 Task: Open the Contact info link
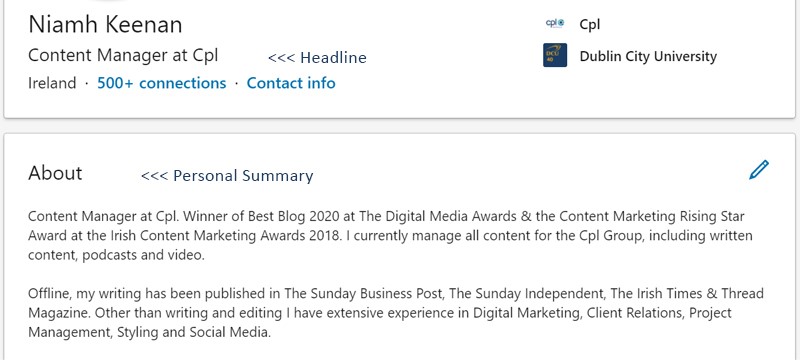(291, 83)
